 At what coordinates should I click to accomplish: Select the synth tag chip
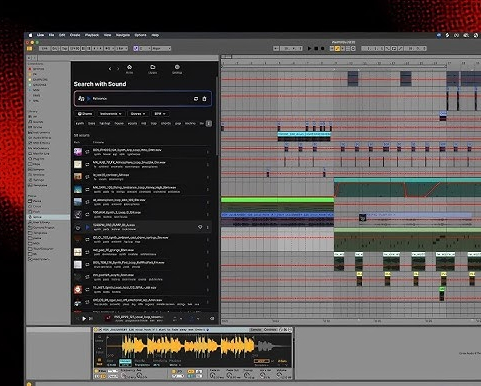(80, 123)
